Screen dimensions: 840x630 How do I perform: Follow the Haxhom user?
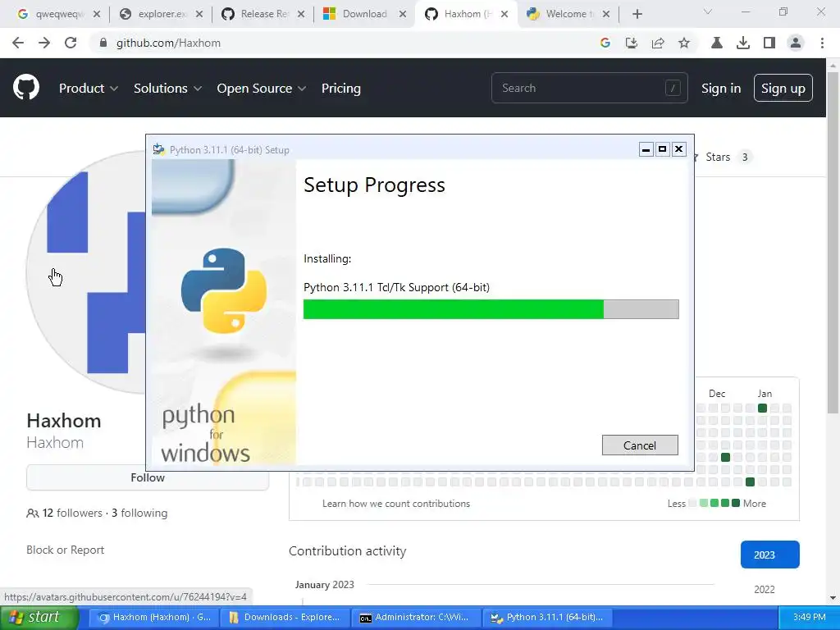click(x=148, y=477)
